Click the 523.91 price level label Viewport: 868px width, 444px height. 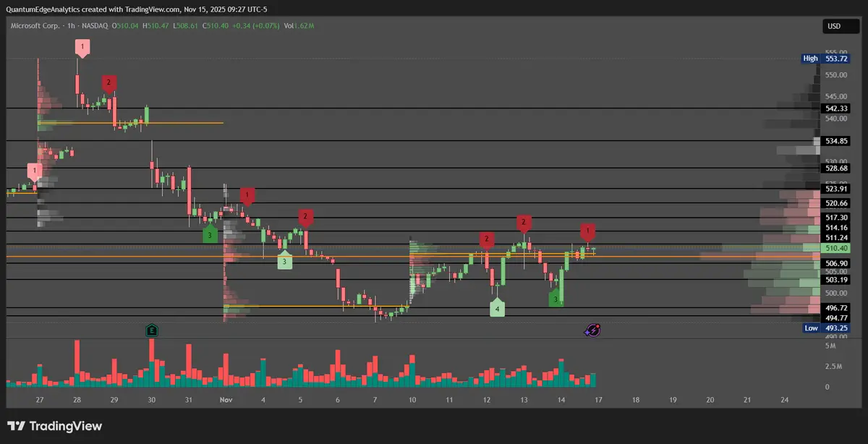click(x=836, y=189)
